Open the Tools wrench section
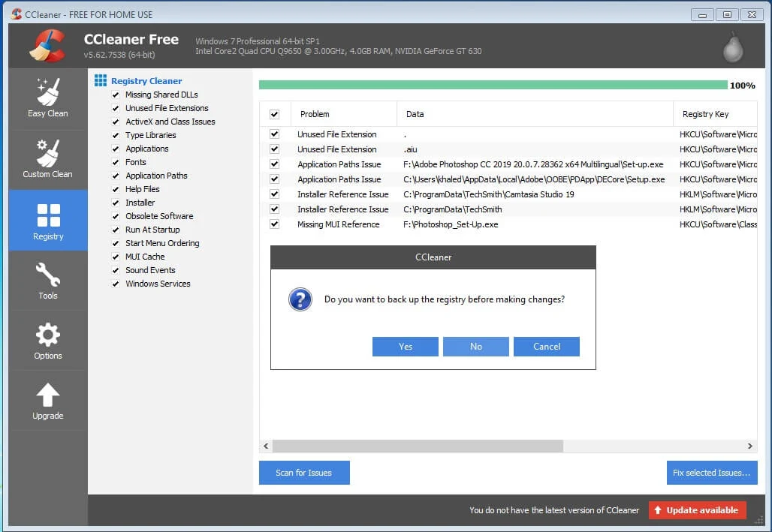772x532 pixels. point(48,281)
